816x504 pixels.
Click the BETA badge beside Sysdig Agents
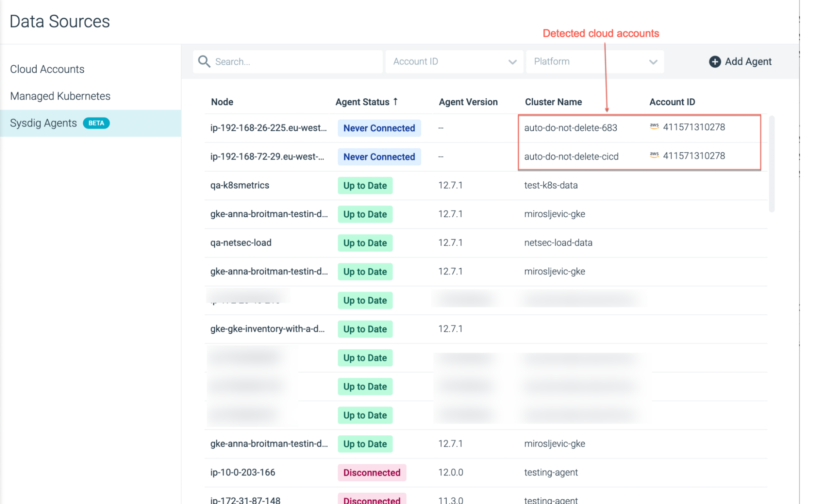(x=96, y=123)
